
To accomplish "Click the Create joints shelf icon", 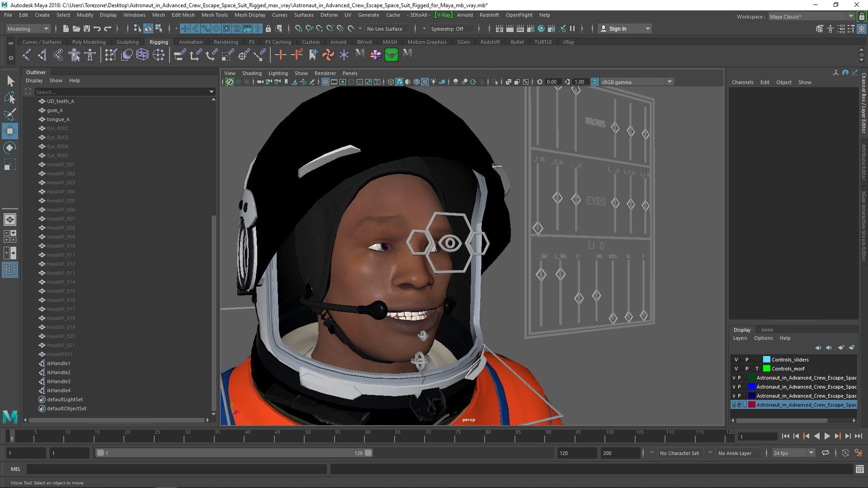I will pos(27,55).
